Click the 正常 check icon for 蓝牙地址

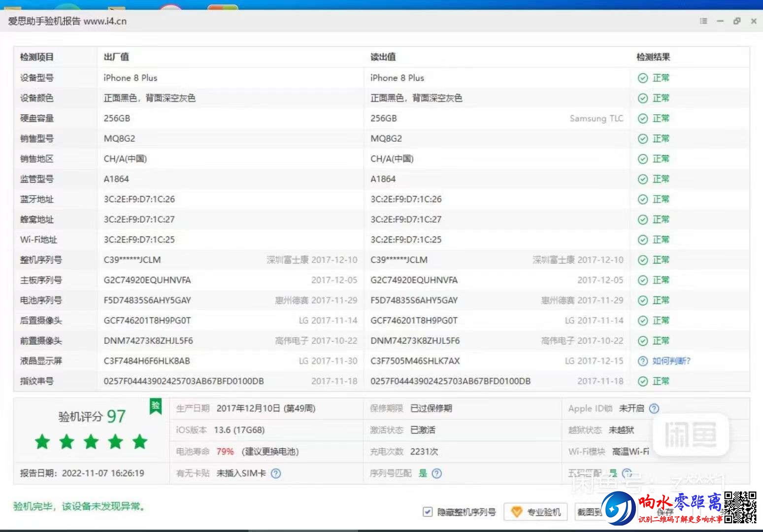click(643, 199)
